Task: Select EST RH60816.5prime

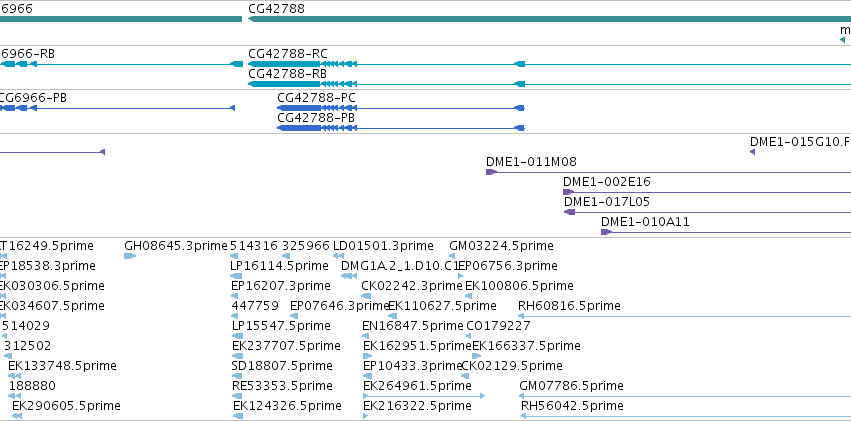Action: click(x=569, y=306)
